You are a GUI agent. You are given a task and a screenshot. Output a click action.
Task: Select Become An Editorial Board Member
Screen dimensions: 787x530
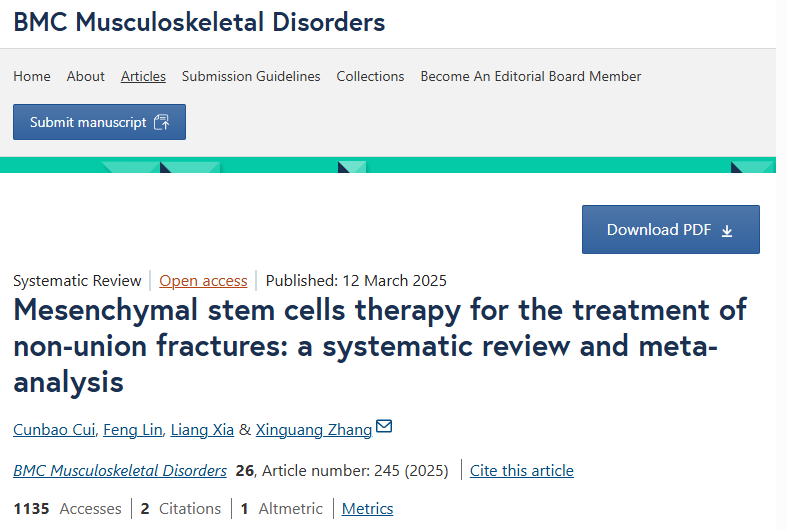tap(531, 76)
